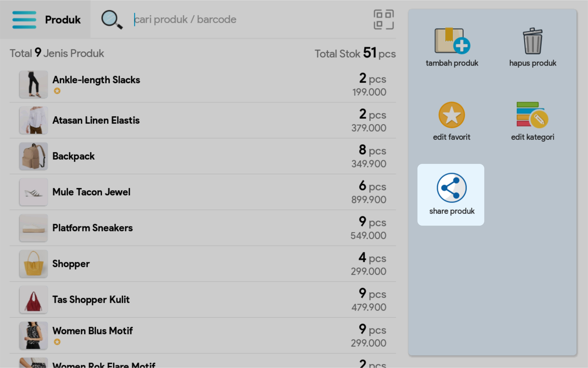Select the hapus produk trash icon

[x=532, y=41]
